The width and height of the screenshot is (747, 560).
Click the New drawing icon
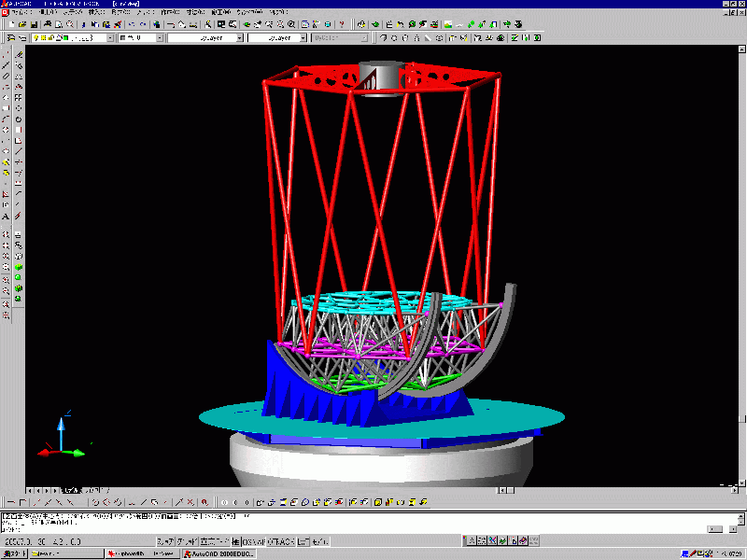coord(11,24)
